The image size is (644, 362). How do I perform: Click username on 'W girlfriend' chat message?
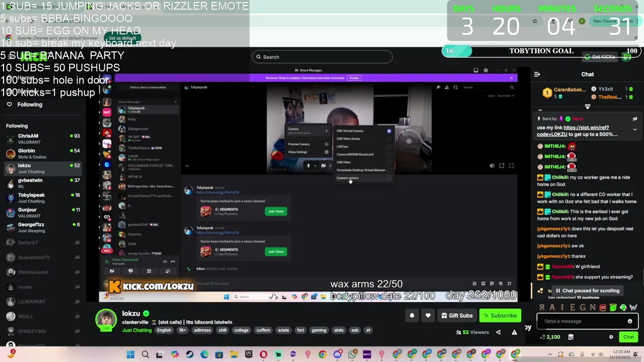tap(562, 267)
